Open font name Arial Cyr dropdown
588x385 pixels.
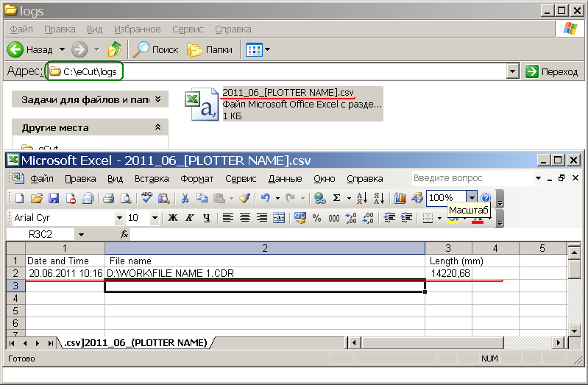click(119, 218)
